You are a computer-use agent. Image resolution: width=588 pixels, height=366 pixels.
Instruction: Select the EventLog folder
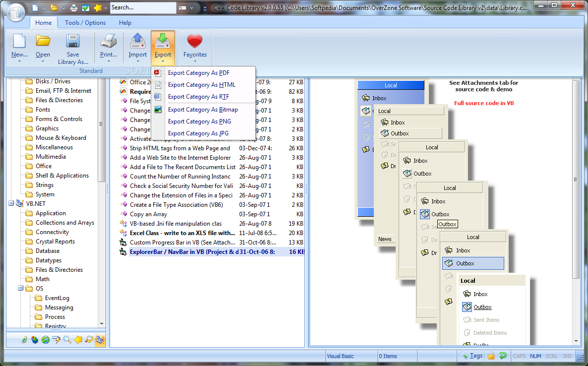click(x=57, y=298)
